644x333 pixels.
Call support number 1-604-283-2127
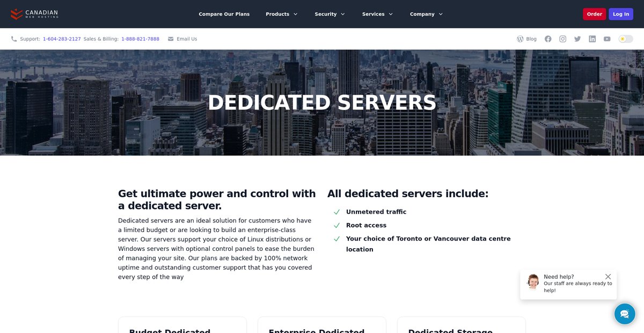[62, 39]
